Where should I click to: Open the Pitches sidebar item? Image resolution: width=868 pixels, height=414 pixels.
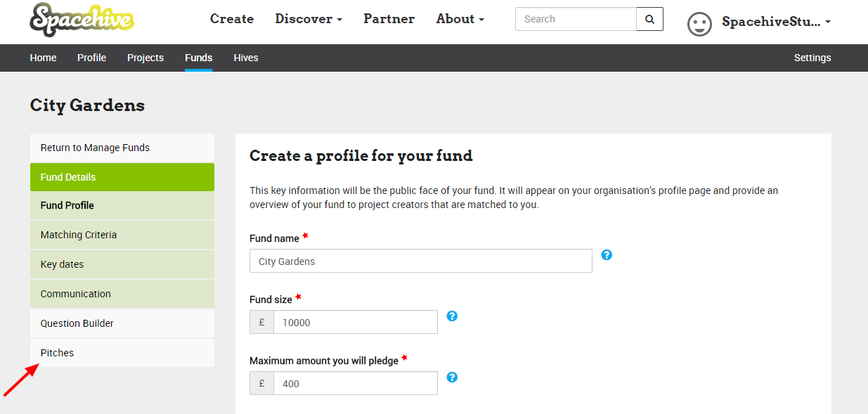click(x=122, y=353)
